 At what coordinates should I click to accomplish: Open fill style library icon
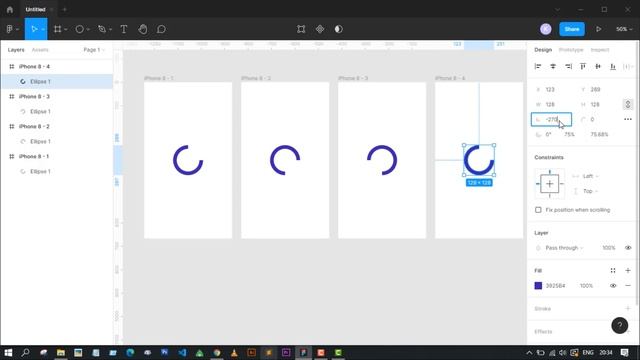[x=613, y=270]
